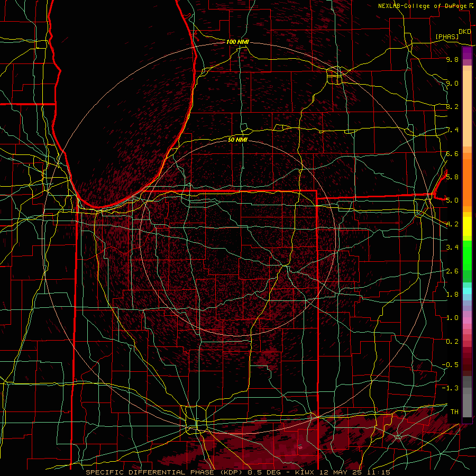Viewport: 476px width, 476px height.
Task: Click the 5.0 color scale value
Action: pyautogui.click(x=452, y=200)
